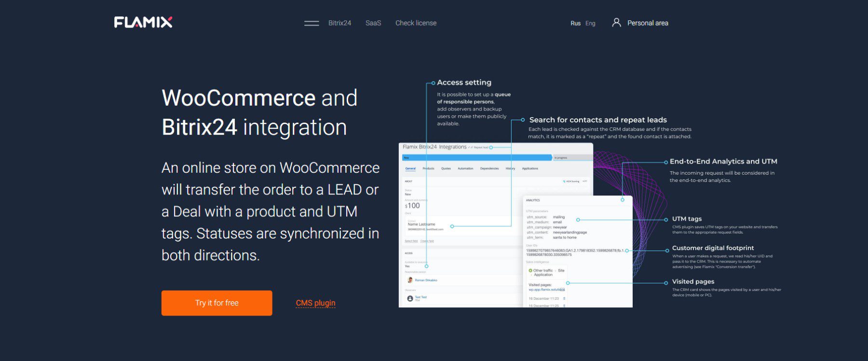
Task: Click Customer digital footprint heading
Action: click(x=713, y=248)
